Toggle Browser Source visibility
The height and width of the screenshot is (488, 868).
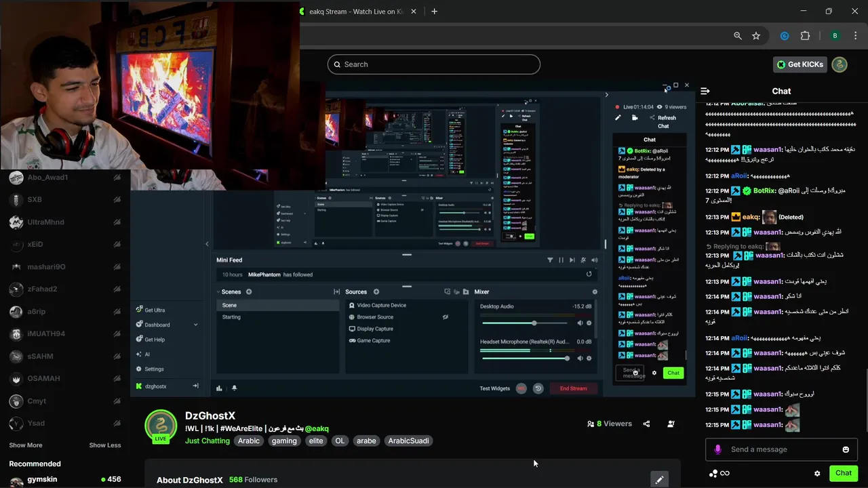click(x=446, y=317)
